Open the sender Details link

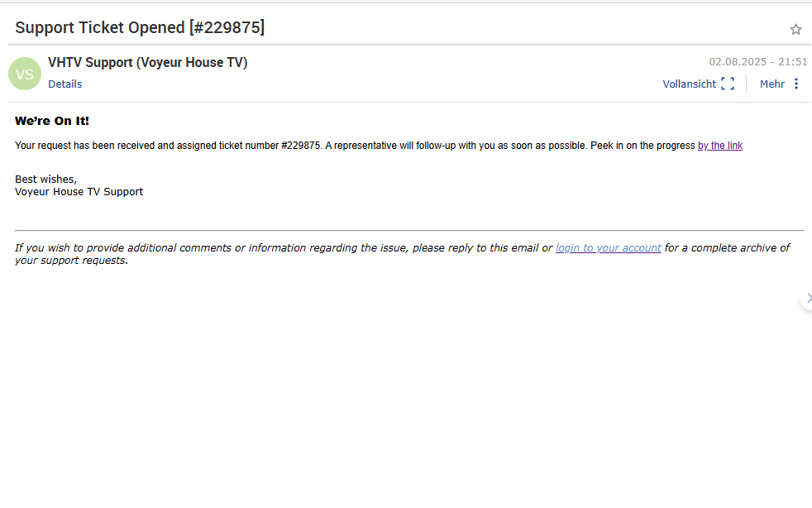point(64,84)
